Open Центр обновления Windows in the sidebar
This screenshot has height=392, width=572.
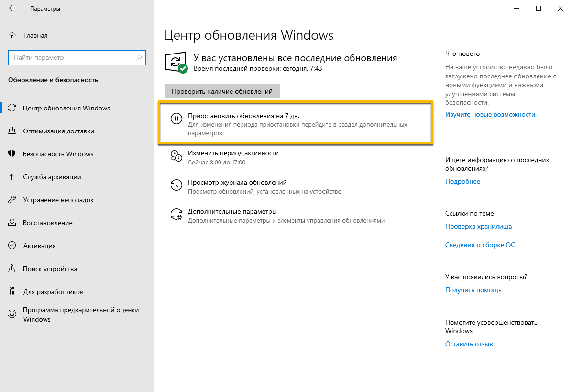click(x=66, y=108)
